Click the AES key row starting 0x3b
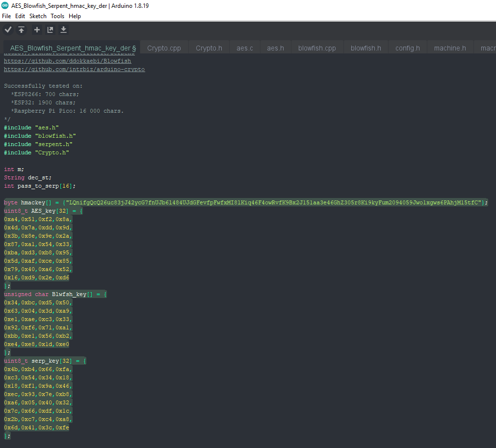496x448 pixels. pos(38,236)
